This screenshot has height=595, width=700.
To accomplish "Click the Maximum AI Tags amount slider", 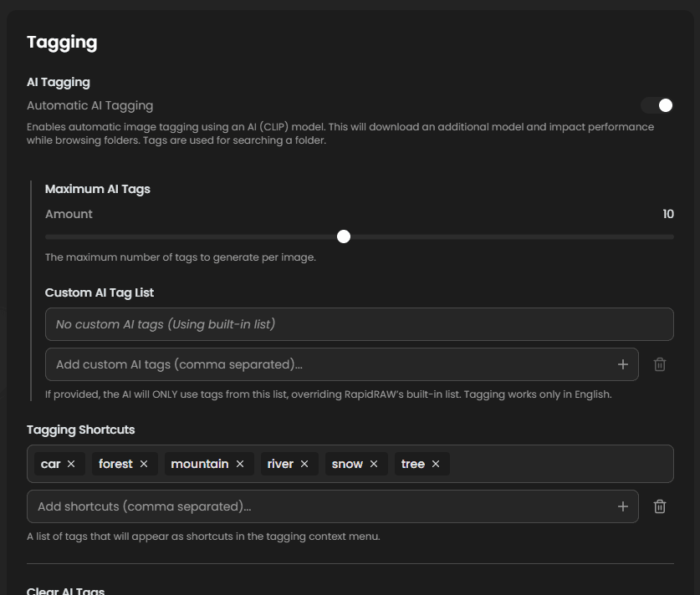I will pyautogui.click(x=344, y=236).
